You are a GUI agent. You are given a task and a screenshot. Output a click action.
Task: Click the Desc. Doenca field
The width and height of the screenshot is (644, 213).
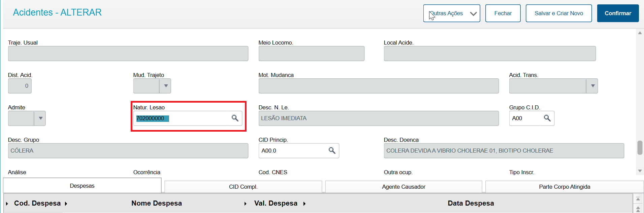504,151
